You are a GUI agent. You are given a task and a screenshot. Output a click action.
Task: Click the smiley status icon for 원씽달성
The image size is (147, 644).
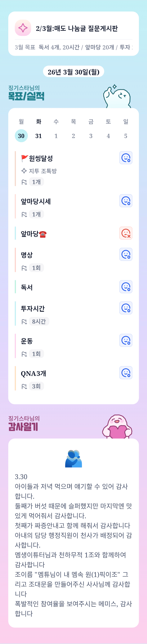(126, 158)
